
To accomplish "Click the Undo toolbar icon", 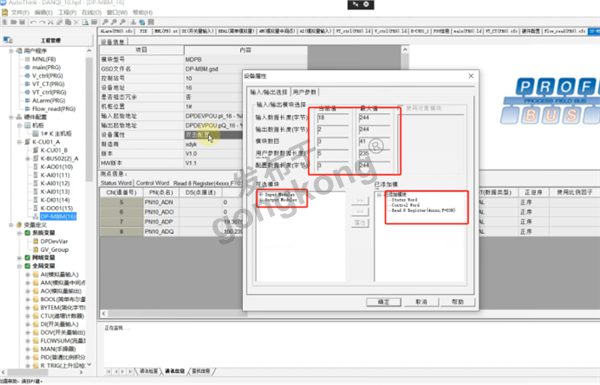I will 33,22.
